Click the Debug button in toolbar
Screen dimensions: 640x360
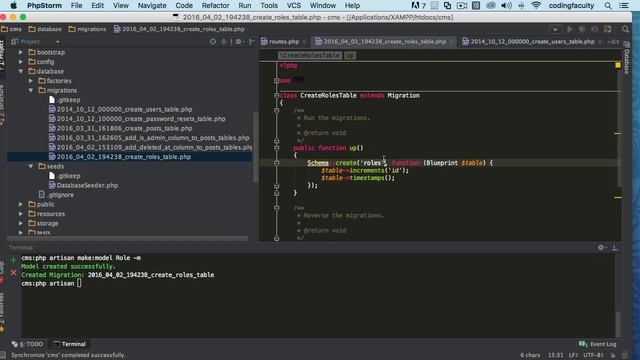point(582,29)
